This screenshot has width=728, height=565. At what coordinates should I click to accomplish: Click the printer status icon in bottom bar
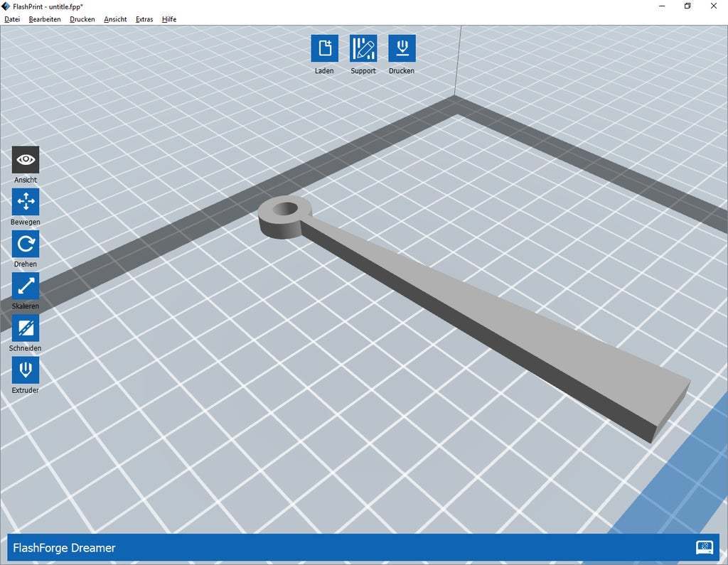pyautogui.click(x=705, y=547)
